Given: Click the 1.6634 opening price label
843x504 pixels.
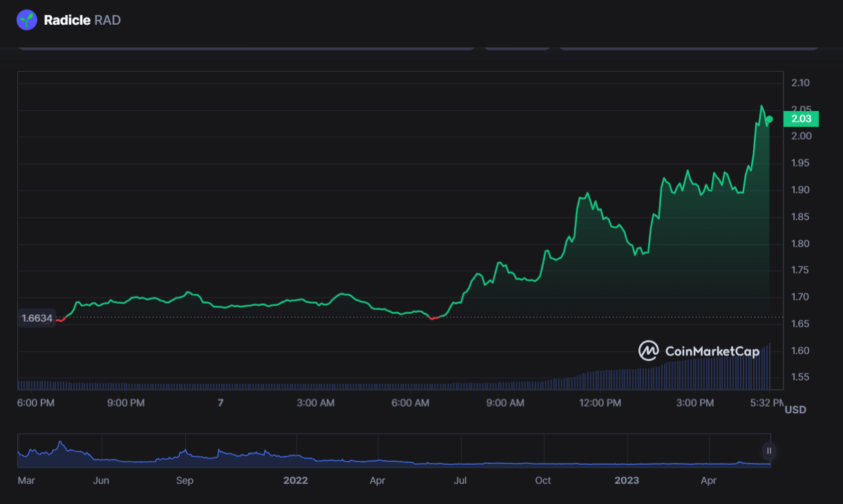Looking at the screenshot, I should point(37,318).
